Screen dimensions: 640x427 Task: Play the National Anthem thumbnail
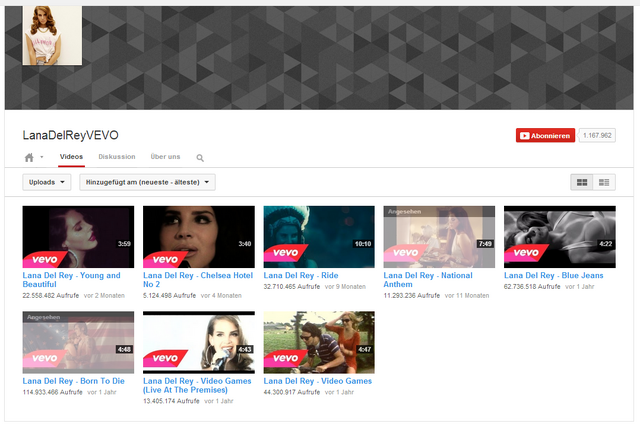(439, 237)
